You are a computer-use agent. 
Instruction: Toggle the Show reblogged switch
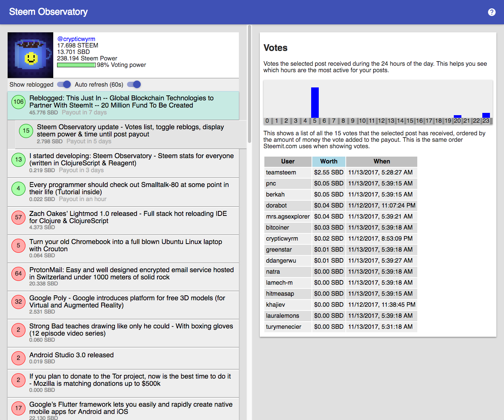(64, 84)
